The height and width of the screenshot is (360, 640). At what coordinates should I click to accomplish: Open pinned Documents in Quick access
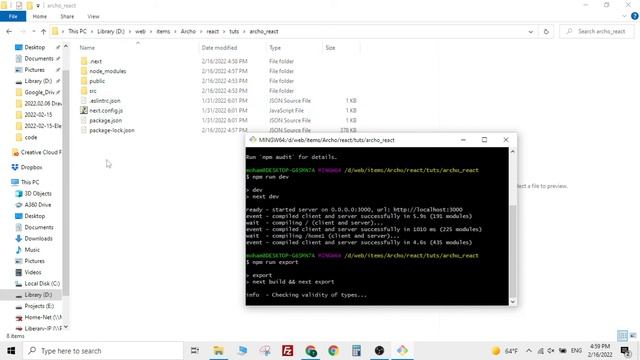click(39, 58)
